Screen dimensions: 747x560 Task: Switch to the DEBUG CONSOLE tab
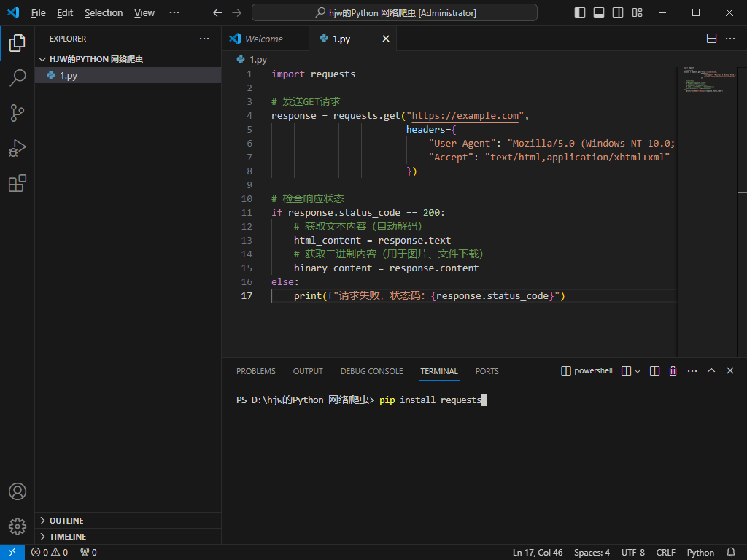coord(371,371)
